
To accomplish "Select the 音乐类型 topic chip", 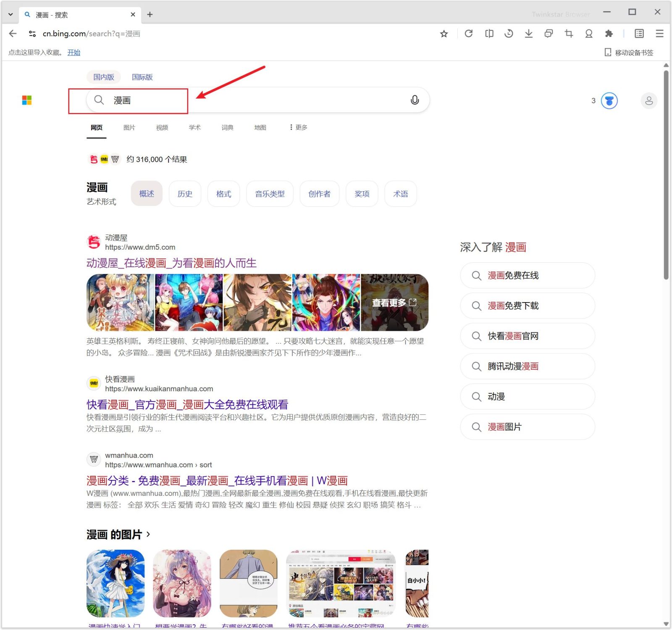I will [270, 194].
